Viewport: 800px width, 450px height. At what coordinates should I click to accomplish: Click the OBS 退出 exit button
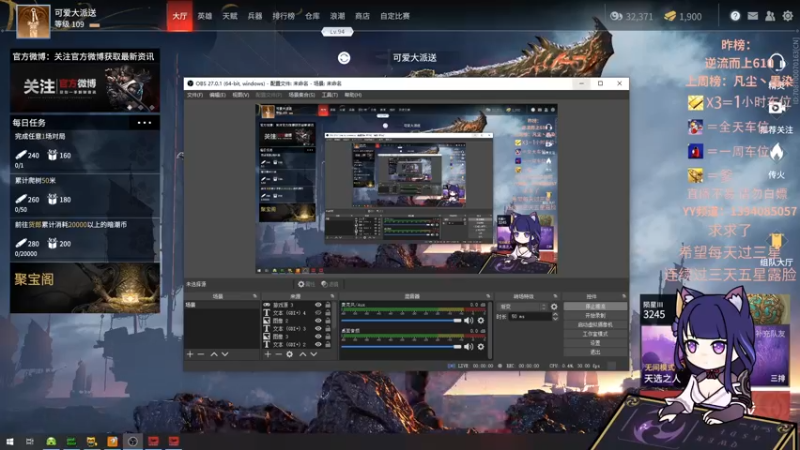(x=595, y=352)
